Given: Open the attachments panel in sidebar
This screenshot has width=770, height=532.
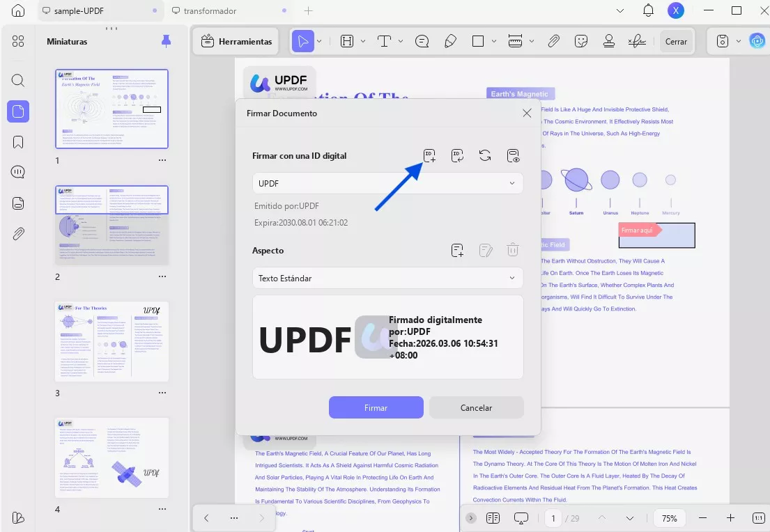Looking at the screenshot, I should click(17, 234).
